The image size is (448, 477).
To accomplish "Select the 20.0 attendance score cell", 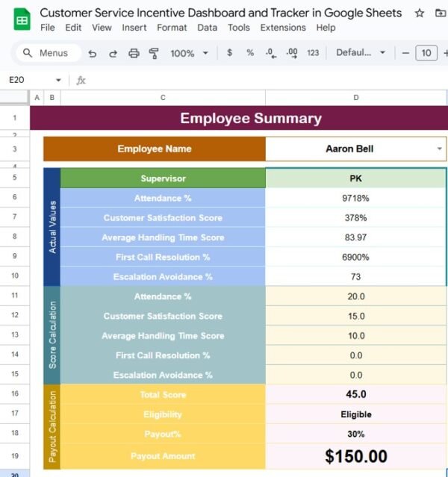I will (355, 296).
